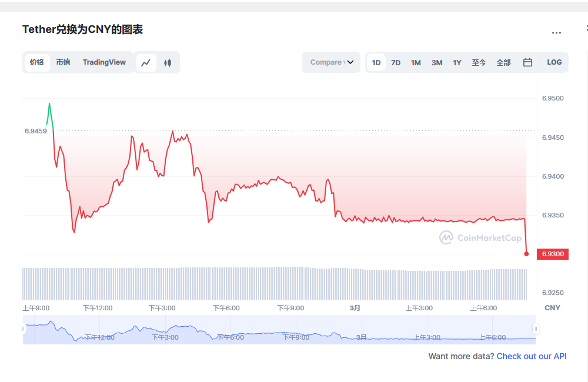Open the Compare dropdown
588x382 pixels.
[330, 62]
